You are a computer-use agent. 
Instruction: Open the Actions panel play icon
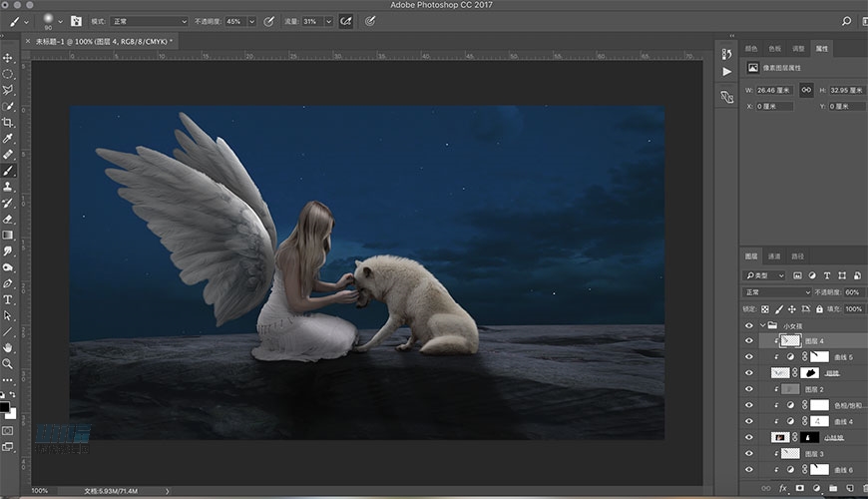point(727,72)
